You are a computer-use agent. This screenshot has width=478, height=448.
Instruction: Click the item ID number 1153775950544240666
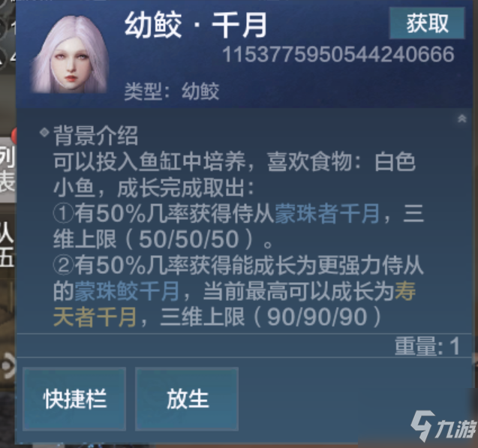338,55
